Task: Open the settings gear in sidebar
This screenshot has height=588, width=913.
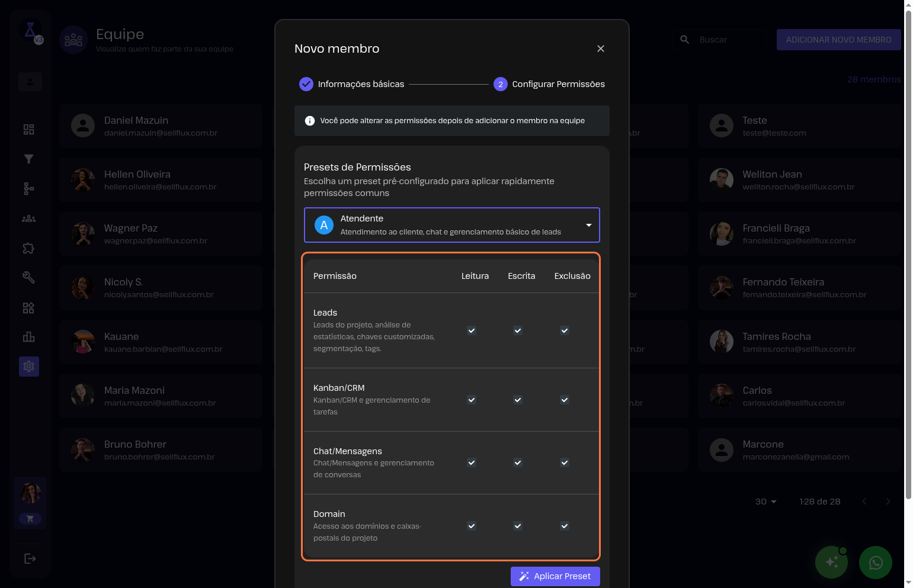Action: click(28, 367)
